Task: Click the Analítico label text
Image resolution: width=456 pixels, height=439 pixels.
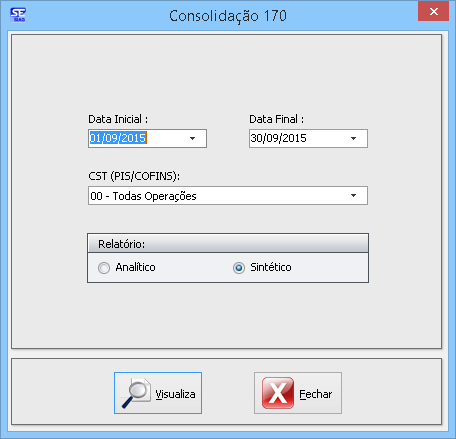Action: 135,267
